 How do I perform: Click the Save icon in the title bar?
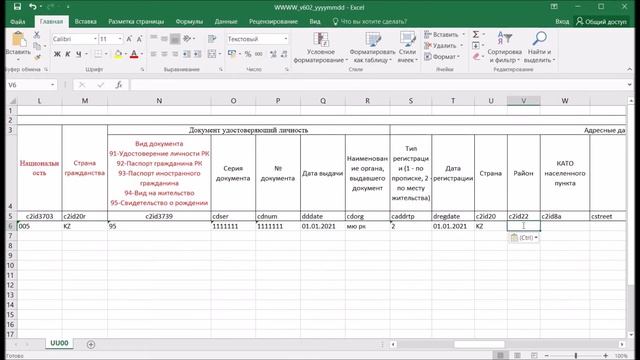pyautogui.click(x=17, y=7)
